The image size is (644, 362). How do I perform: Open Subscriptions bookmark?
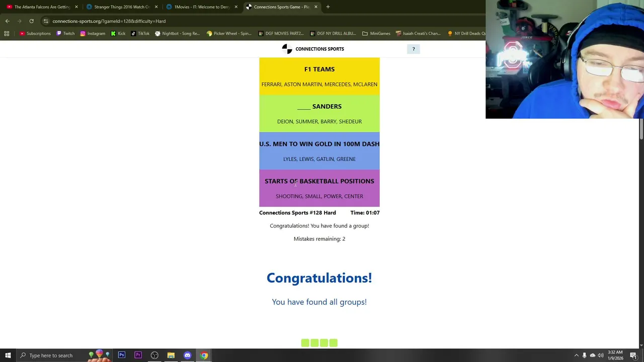35,33
